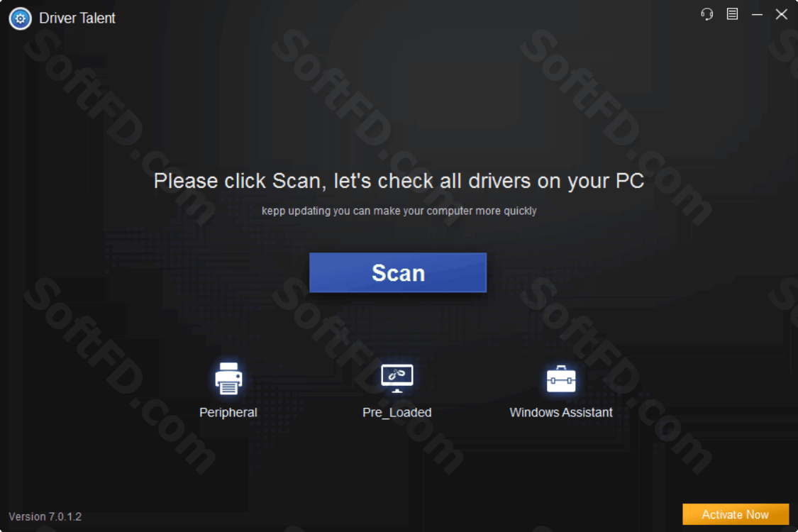
Task: Click the orange Activate Now button
Action: (736, 515)
